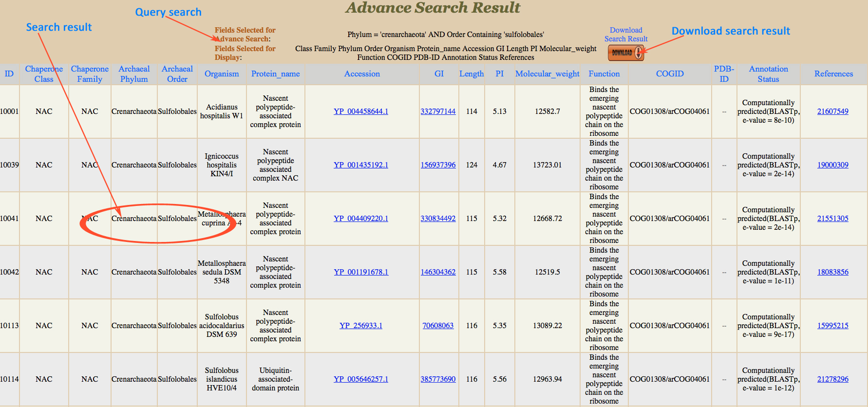Open reference link 21607549

pos(833,111)
